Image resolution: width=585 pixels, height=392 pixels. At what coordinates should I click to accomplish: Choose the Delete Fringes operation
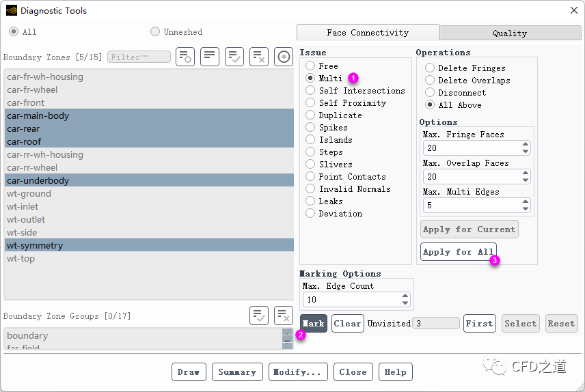coord(430,68)
